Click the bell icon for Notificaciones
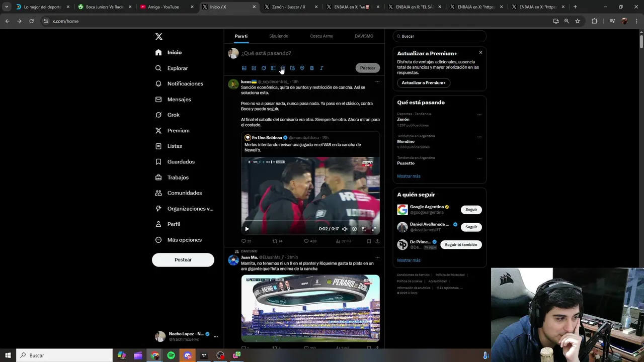This screenshot has width=644, height=362. [x=158, y=83]
